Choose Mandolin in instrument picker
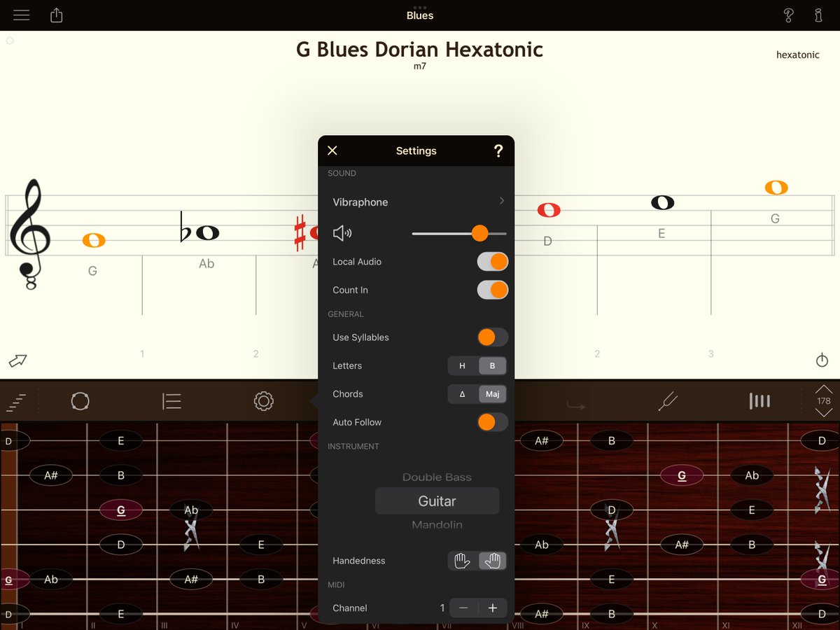 click(437, 525)
